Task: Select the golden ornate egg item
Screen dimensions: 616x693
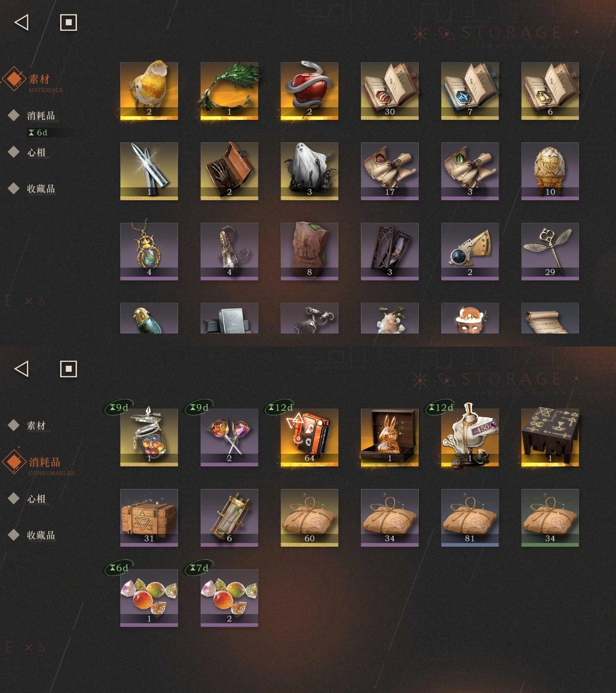Action: click(550, 171)
